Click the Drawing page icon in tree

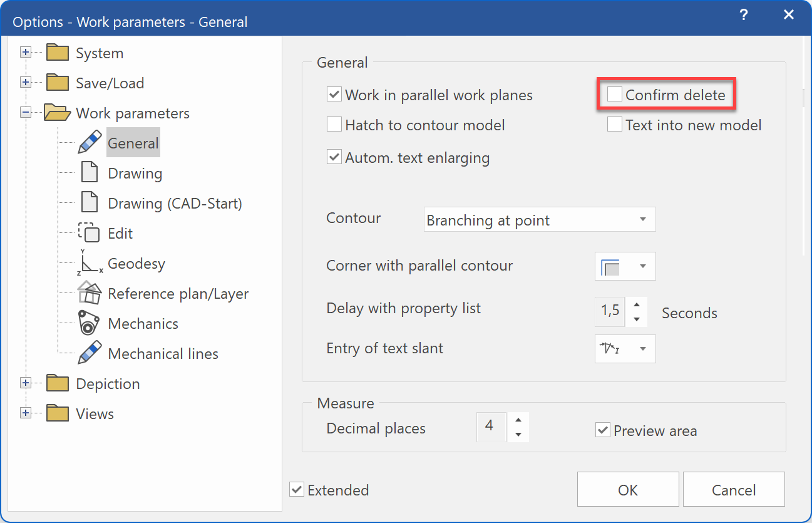[x=90, y=173]
